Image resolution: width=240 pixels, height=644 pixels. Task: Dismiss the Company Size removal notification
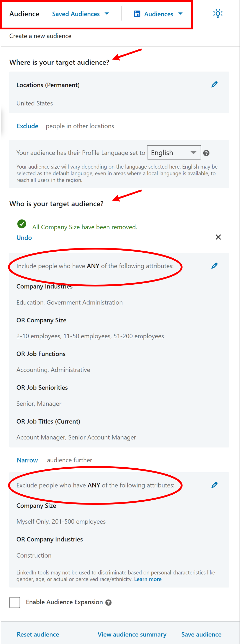[x=218, y=237]
